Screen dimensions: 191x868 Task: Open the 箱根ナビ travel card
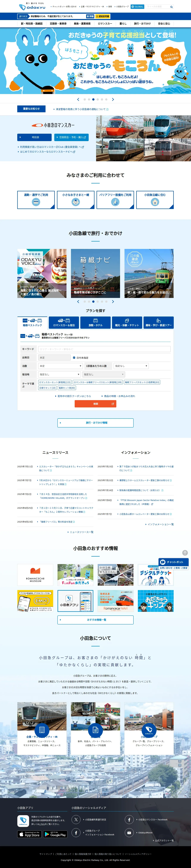point(95,273)
